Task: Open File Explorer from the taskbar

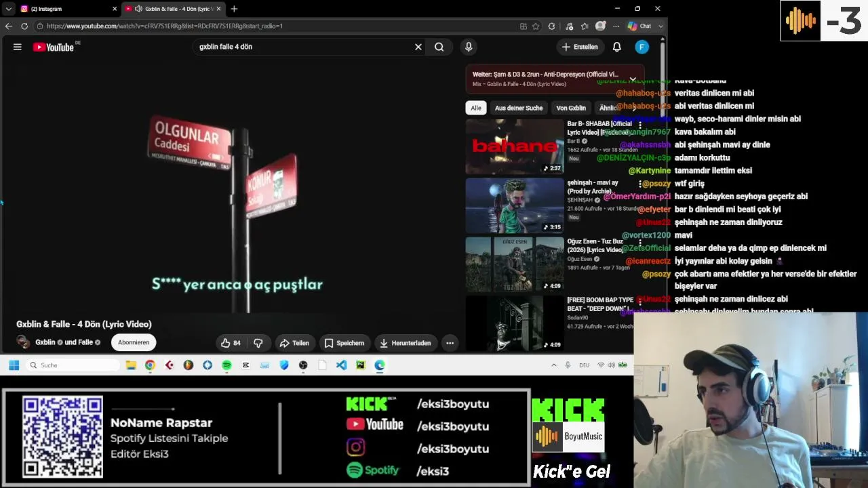Action: point(131,365)
